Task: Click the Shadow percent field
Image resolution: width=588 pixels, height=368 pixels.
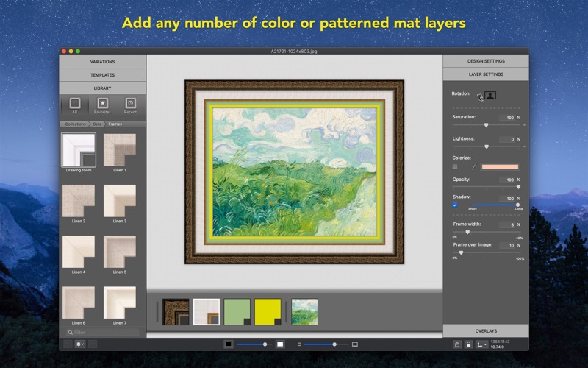Action: (507, 199)
